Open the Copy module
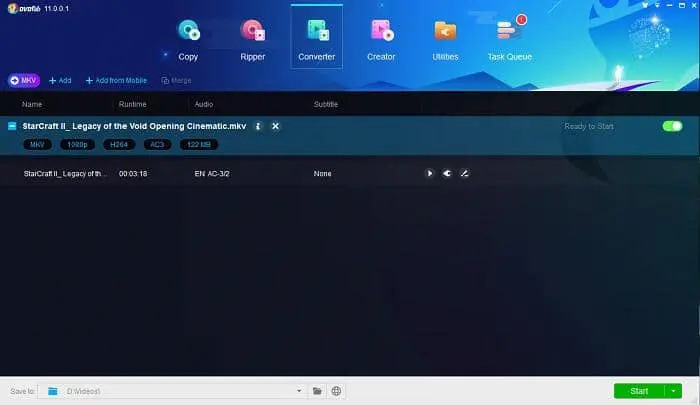This screenshot has width=700, height=405. pyautogui.click(x=188, y=39)
